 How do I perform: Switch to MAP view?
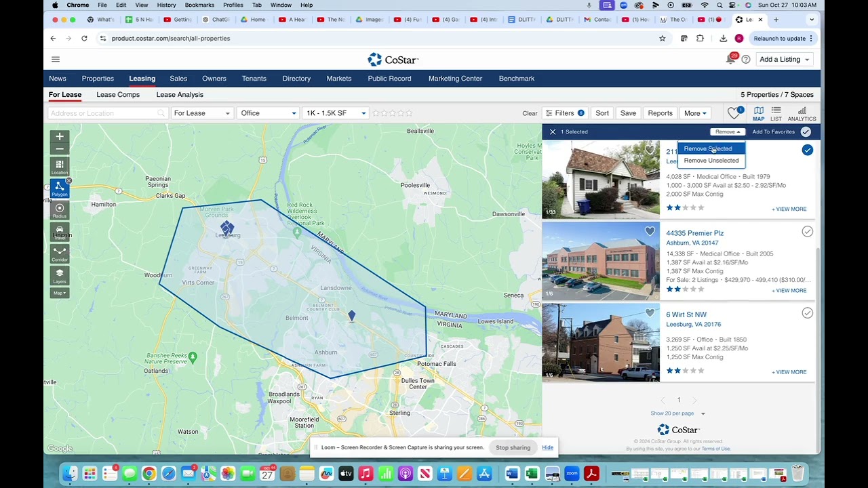pyautogui.click(x=758, y=113)
